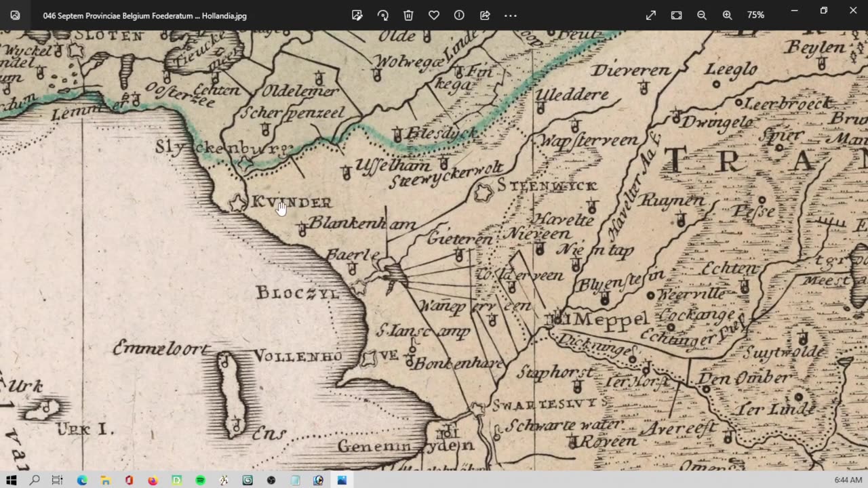Enter full screen with the diagonal arrows icon

point(651,15)
